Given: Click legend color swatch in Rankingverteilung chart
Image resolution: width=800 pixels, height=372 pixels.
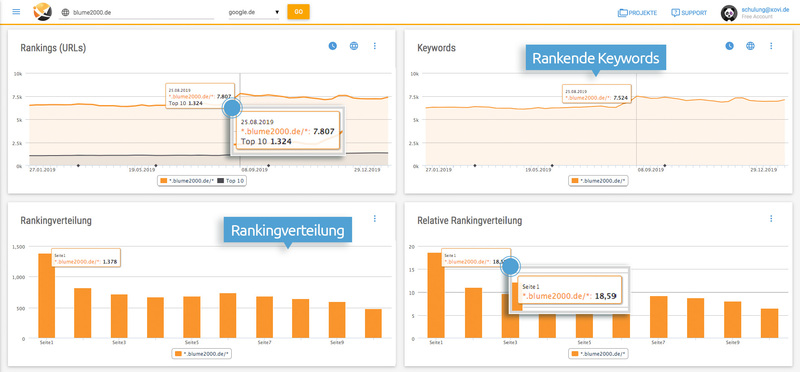Looking at the screenshot, I should pyautogui.click(x=178, y=353).
